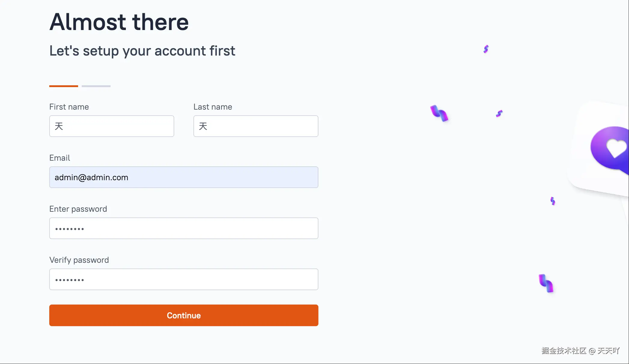
Task: Click the orange first step progress bar
Action: [x=64, y=86]
